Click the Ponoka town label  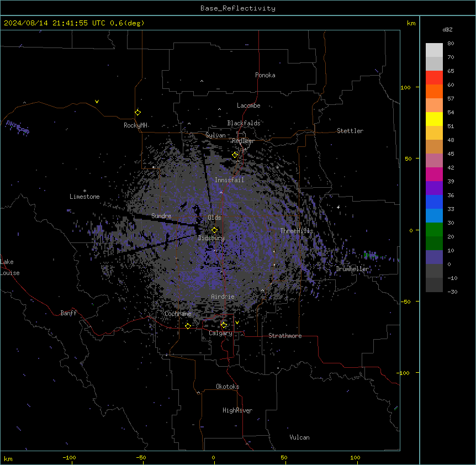pos(265,75)
